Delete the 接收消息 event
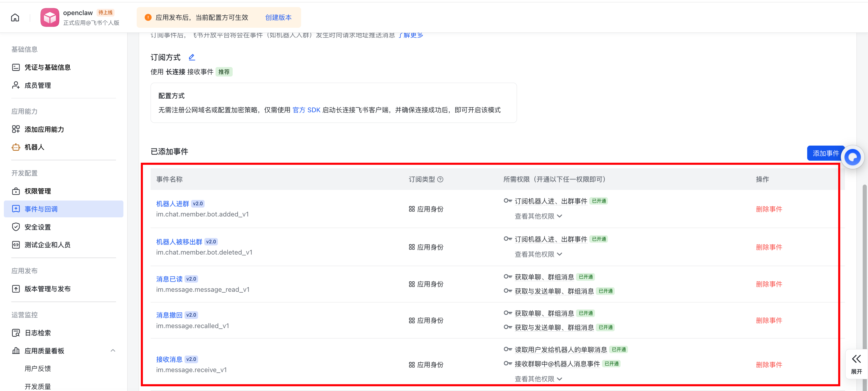Image resolution: width=868 pixels, height=391 pixels. [769, 365]
